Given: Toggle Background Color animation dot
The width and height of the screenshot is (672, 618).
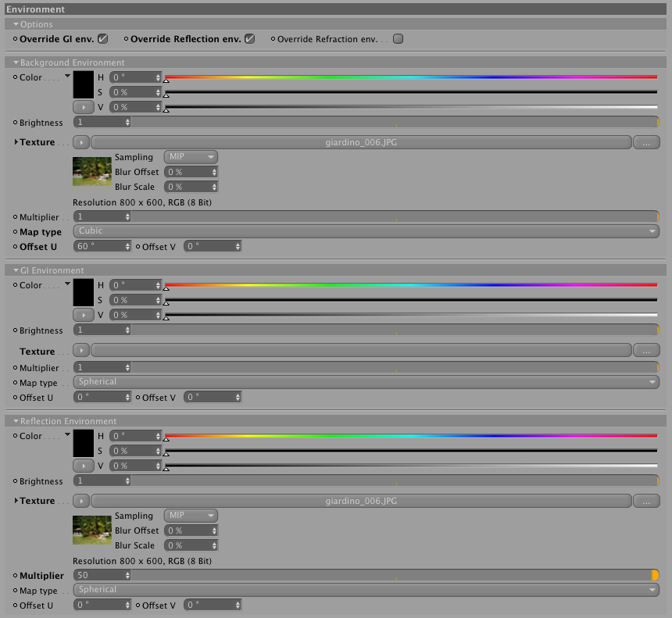Looking at the screenshot, I should coord(16,77).
